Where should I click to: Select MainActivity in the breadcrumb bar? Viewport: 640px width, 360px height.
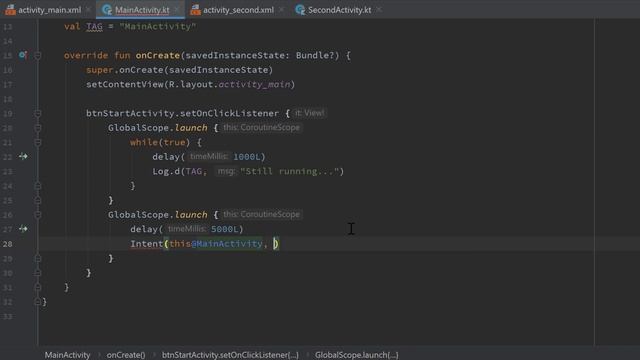coord(67,355)
